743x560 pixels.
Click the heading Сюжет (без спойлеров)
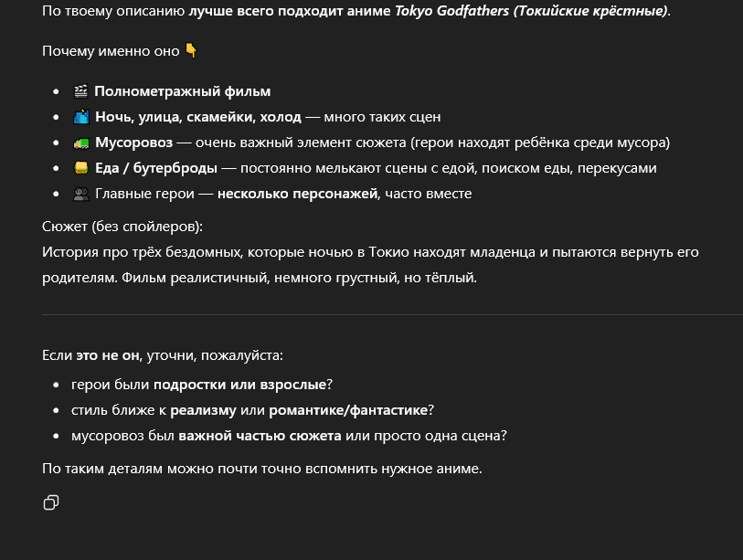[x=122, y=226]
